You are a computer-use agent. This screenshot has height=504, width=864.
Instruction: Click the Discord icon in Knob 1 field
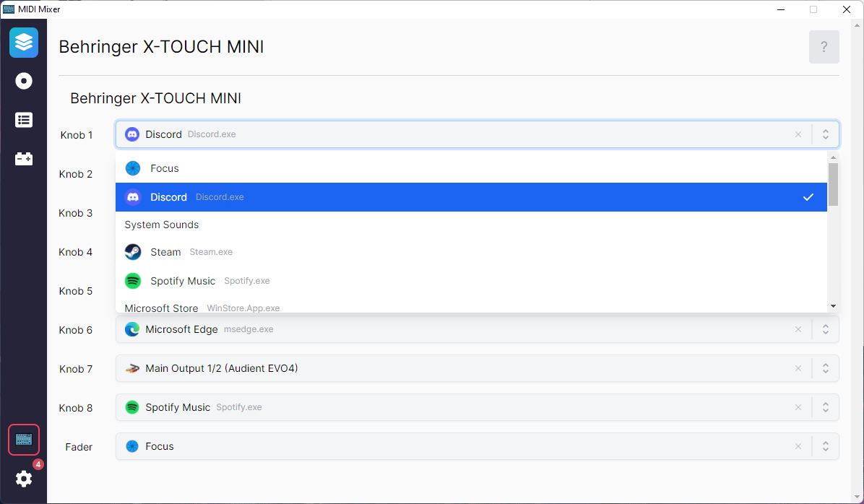pyautogui.click(x=132, y=134)
